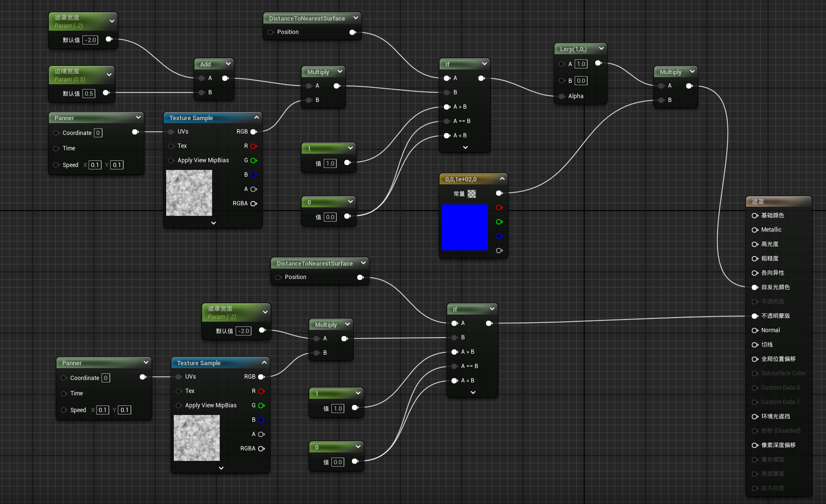Viewport: 826px width, 504px height.
Task: Click the RGBA output pin on upper Texture Sample
Action: 254,203
